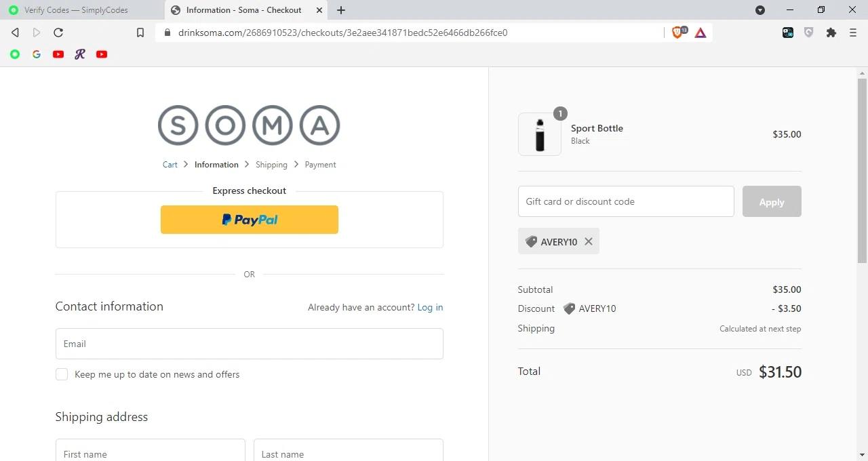The width and height of the screenshot is (868, 461).
Task: Click the scrollbar up arrow
Action: pos(862,73)
